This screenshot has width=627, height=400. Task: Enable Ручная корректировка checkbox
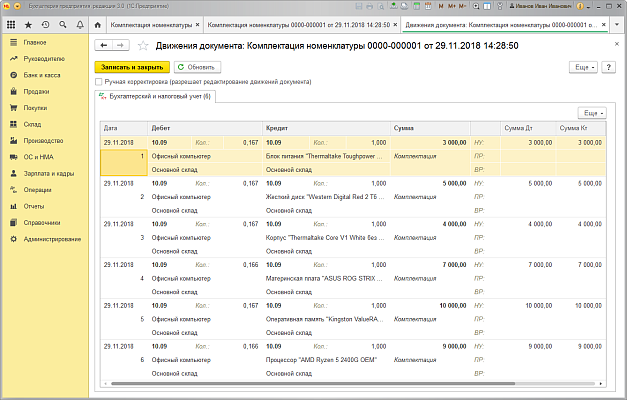click(98, 81)
